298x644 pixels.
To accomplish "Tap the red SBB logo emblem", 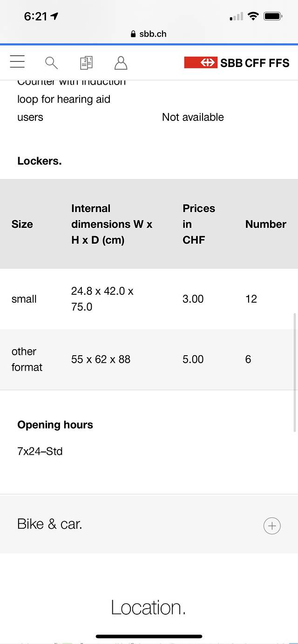I will tap(201, 63).
